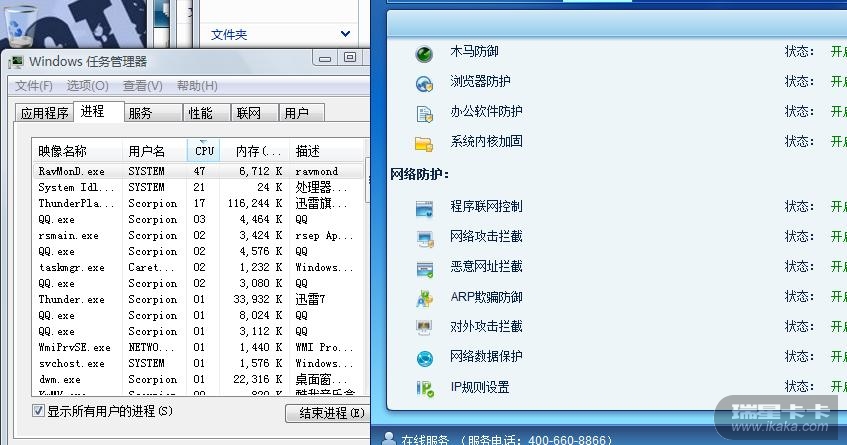Uncheck 显示所有用户的进程 checkbox
This screenshot has width=847, height=445.
tap(38, 410)
